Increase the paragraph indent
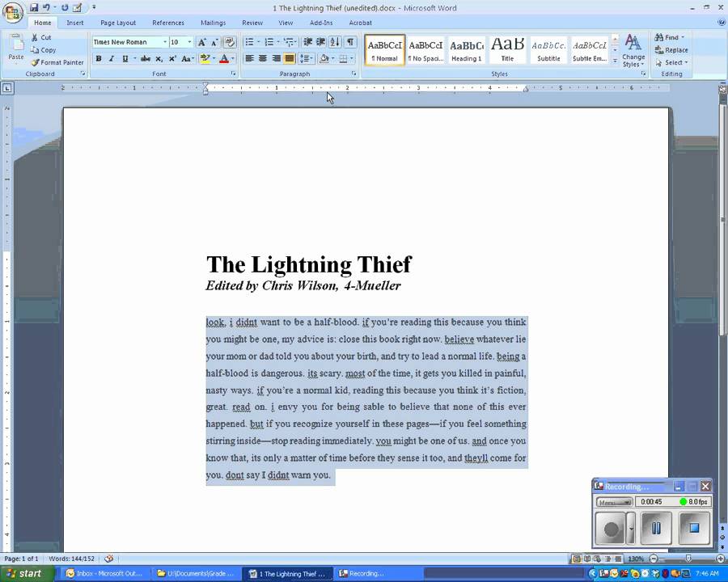Image resolution: width=728 pixels, height=582 pixels. pos(320,42)
